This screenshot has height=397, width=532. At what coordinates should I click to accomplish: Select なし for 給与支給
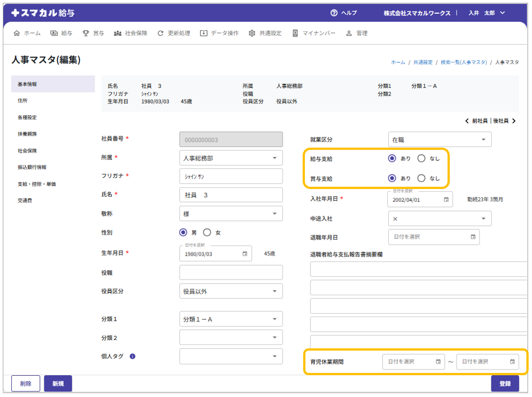422,158
